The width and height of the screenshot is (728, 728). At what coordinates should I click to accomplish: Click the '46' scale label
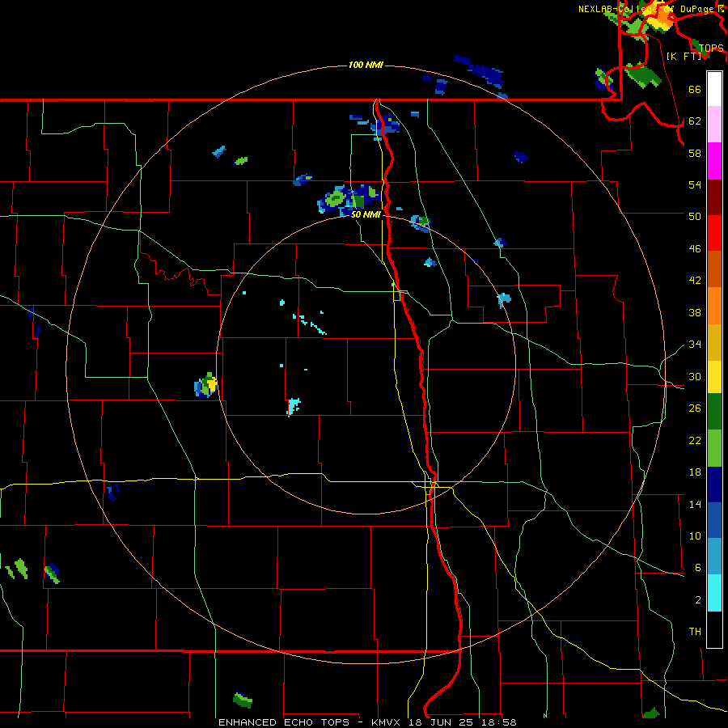(x=695, y=249)
